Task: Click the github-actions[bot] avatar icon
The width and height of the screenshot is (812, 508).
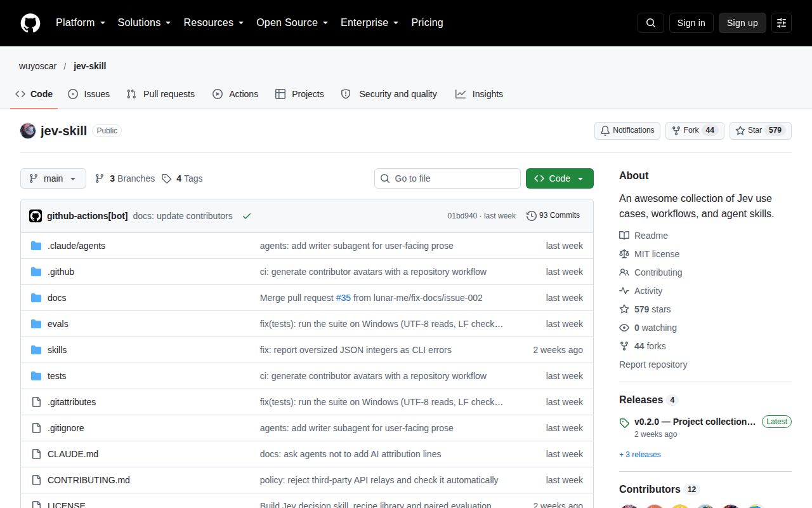Action: 36,216
